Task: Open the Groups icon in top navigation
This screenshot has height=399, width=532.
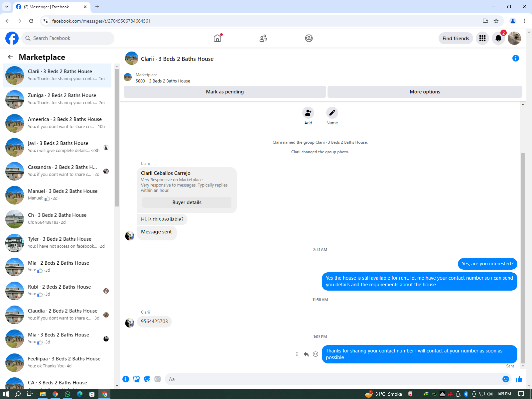Action: click(309, 38)
